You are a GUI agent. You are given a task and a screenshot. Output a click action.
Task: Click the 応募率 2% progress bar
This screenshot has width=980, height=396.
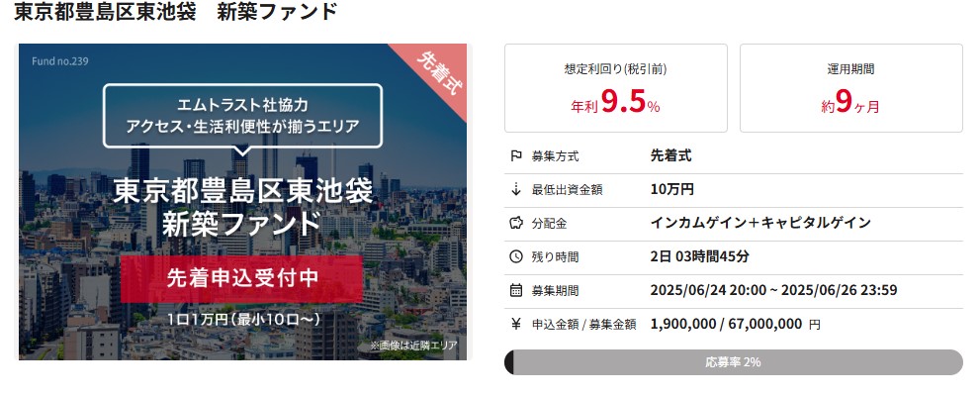coord(733,362)
